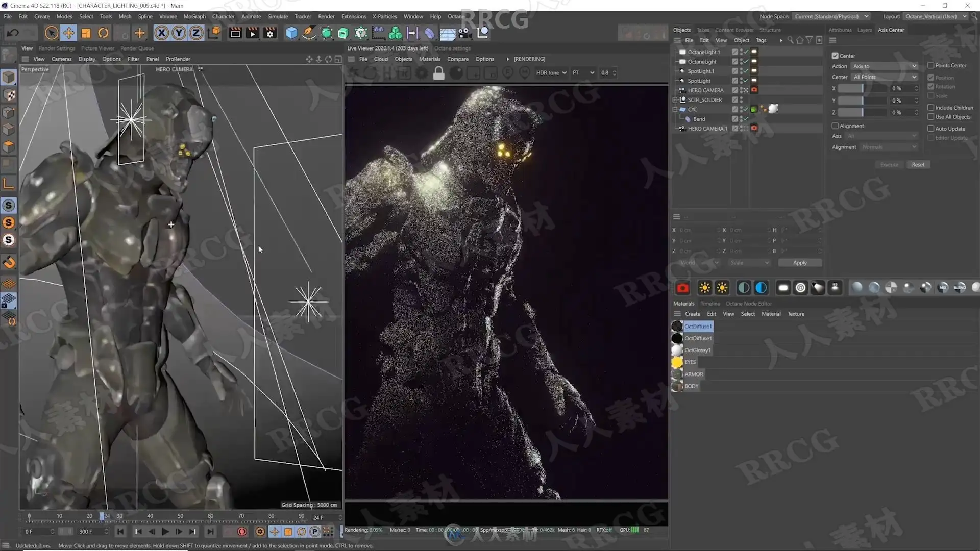Enable the Auto Update checkbox

pyautogui.click(x=930, y=129)
